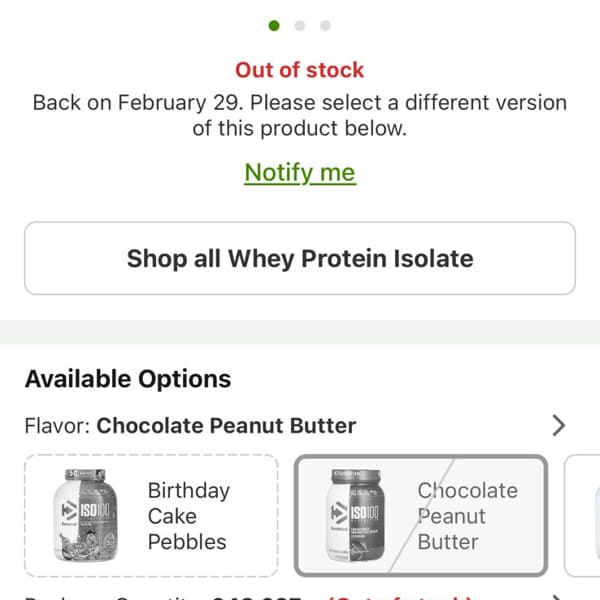Tap the Birthday Cake Pebbles jar image

85,515
